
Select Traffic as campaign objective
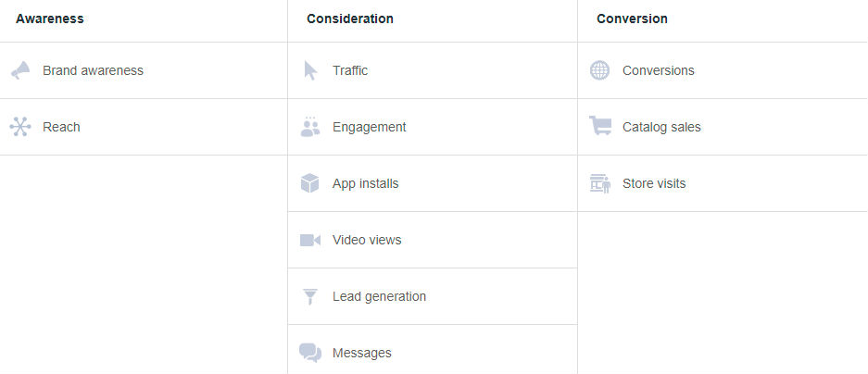coord(350,70)
